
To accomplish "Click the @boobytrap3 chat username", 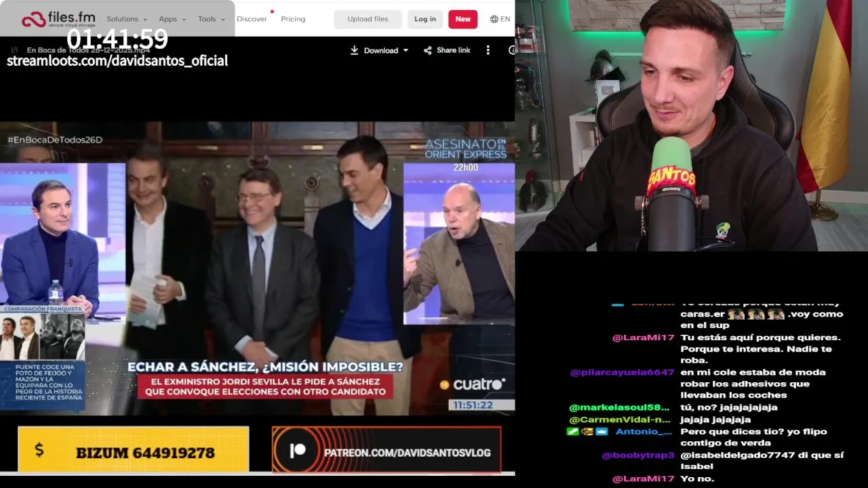I will tap(637, 455).
